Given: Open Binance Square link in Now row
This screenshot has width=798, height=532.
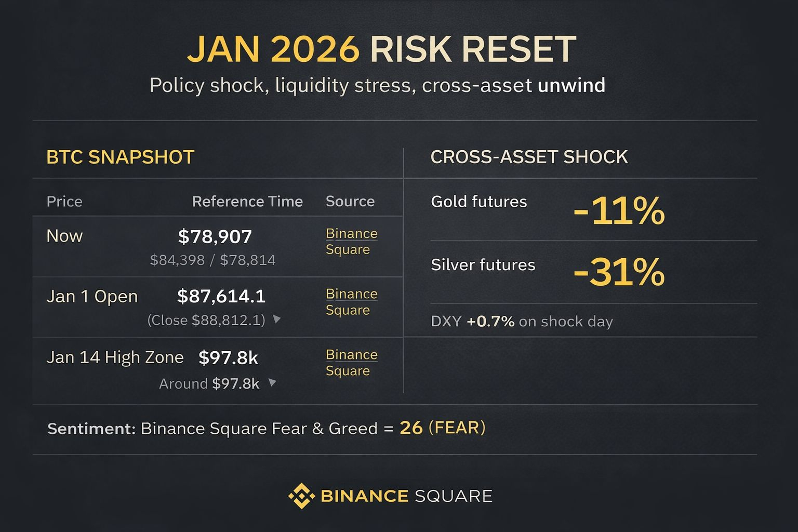Looking at the screenshot, I should [351, 242].
